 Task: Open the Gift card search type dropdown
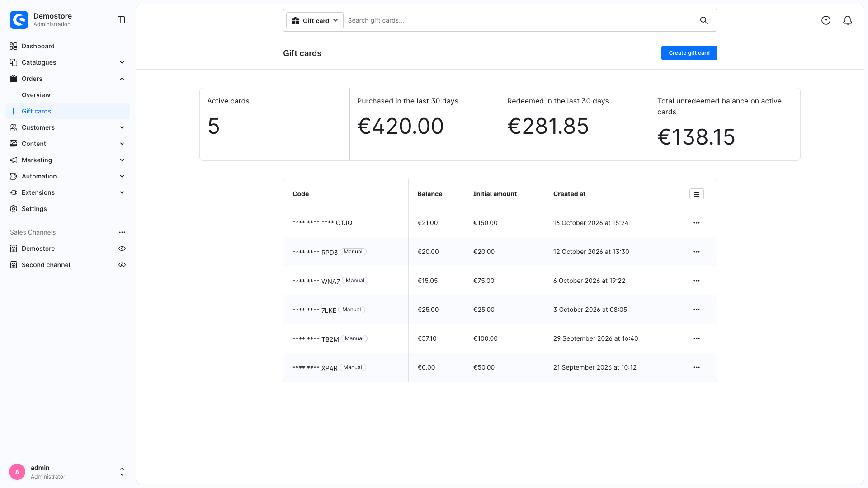point(315,20)
